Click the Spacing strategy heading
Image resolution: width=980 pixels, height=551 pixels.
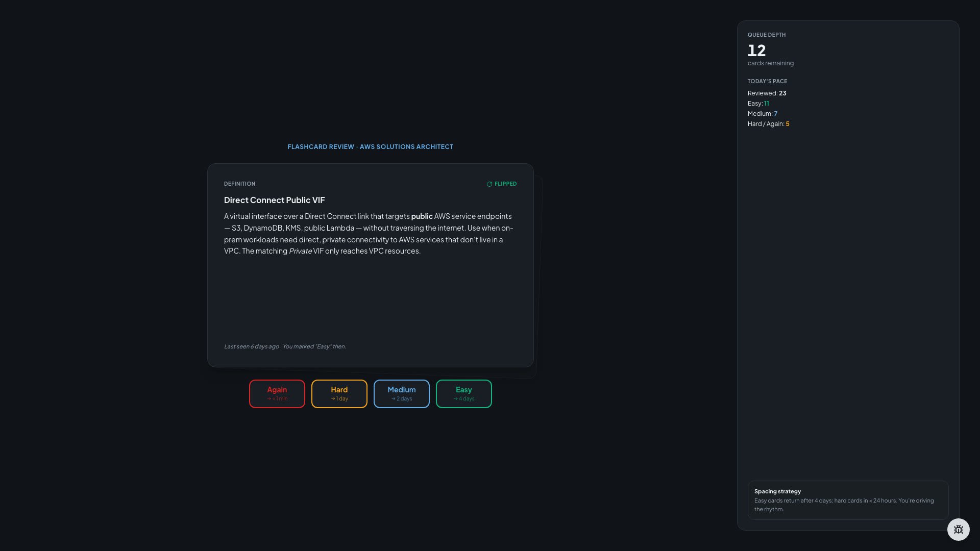pos(778,491)
